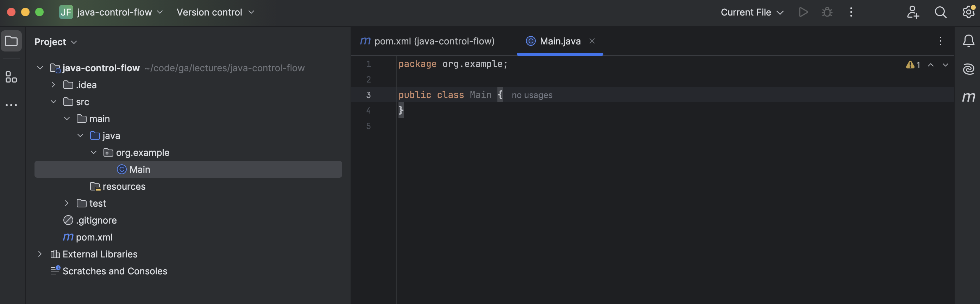The height and width of the screenshot is (304, 980).
Task: Switch to the pom.xml editor tab
Action: point(428,41)
